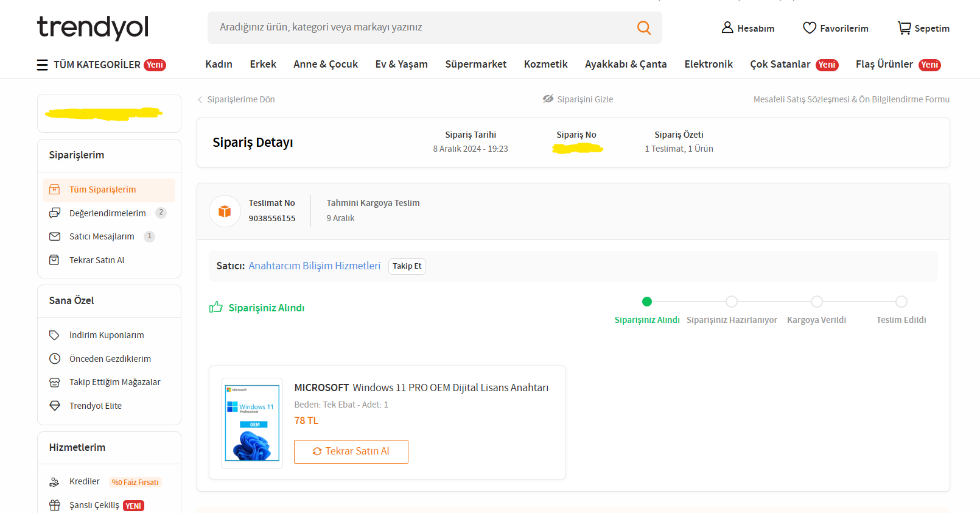Open the Hesabım account icon
This screenshot has width=980, height=513.
[727, 27]
